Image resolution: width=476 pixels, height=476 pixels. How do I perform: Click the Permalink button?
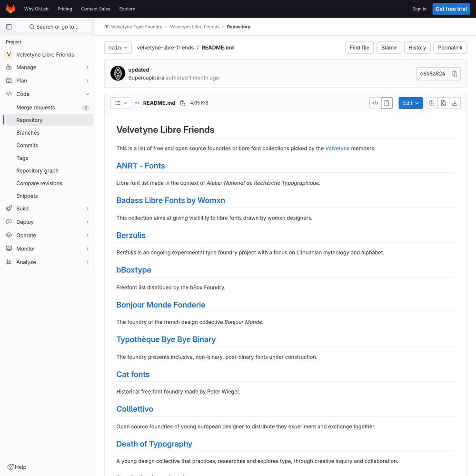pyautogui.click(x=450, y=48)
